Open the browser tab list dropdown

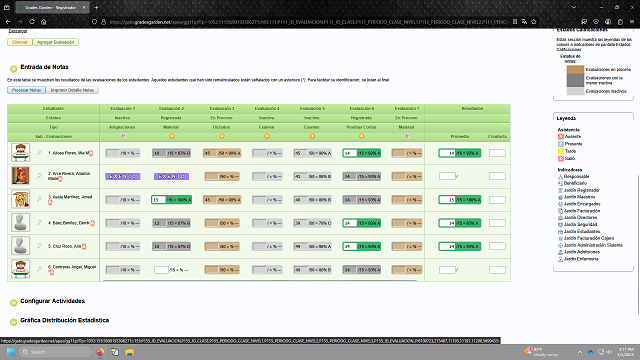(574, 7)
